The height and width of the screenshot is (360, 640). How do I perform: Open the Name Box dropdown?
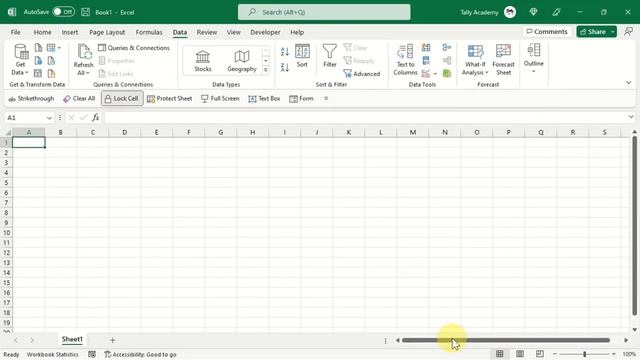tap(49, 118)
